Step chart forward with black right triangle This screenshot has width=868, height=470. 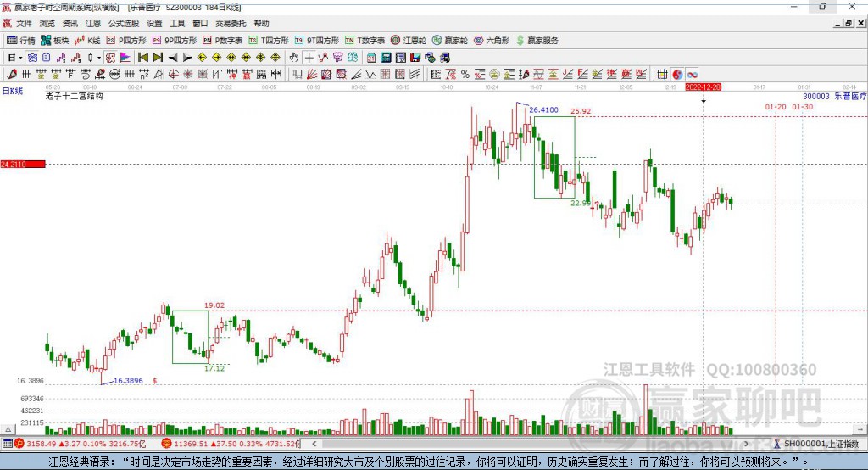(x=187, y=58)
